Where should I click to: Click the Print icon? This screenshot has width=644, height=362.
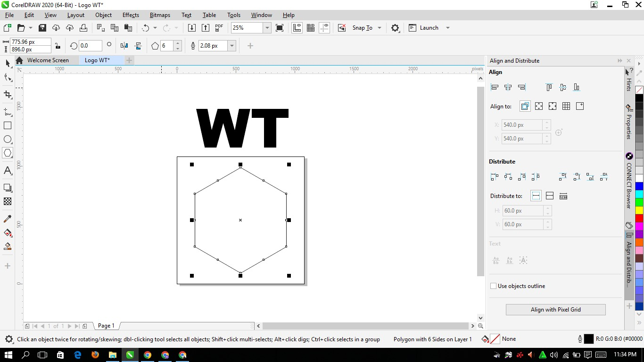click(x=83, y=28)
